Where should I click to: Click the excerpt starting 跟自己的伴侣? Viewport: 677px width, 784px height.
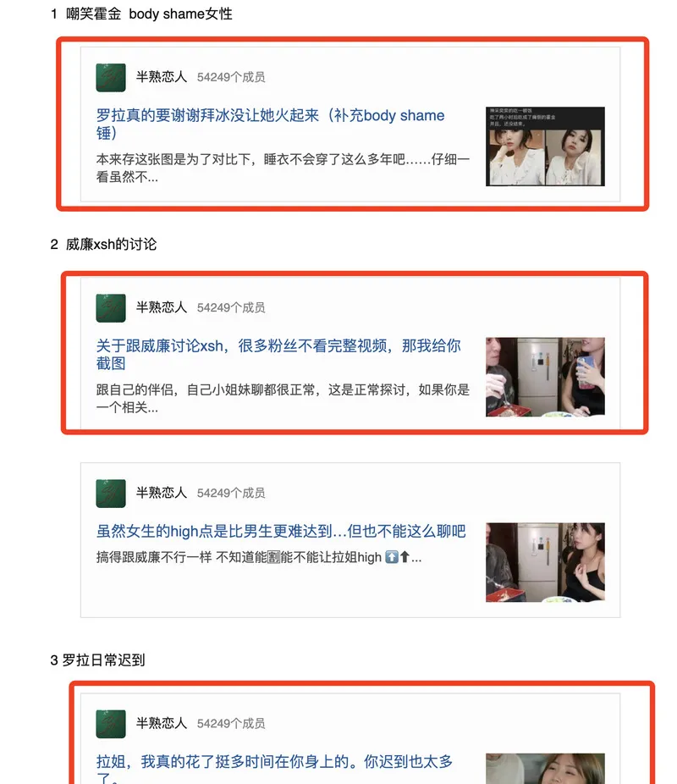283,399
